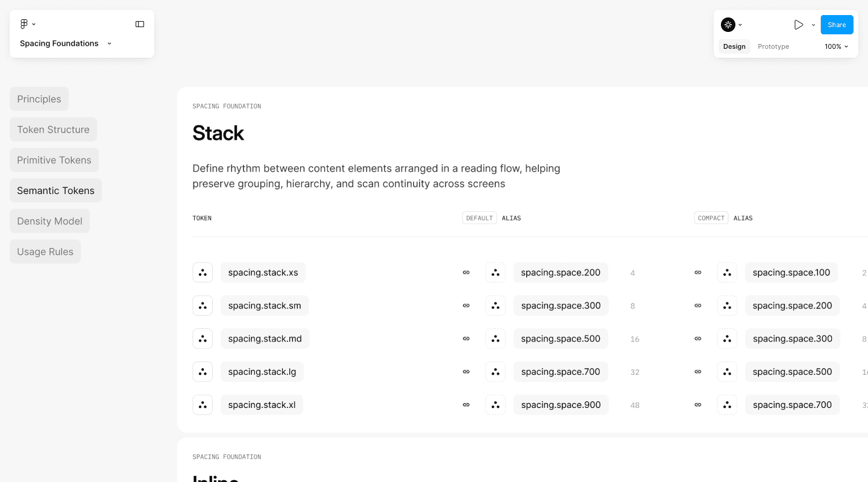868x482 pixels.
Task: Click the Share button
Action: point(837,25)
